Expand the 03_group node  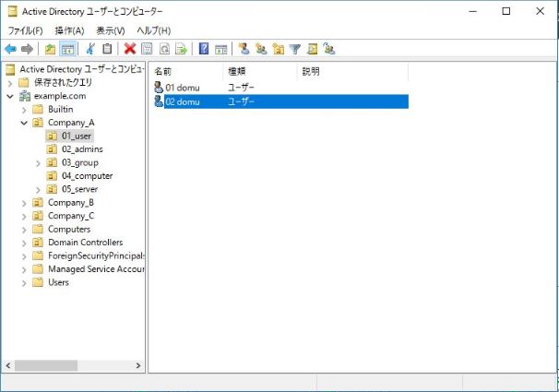coord(38,163)
